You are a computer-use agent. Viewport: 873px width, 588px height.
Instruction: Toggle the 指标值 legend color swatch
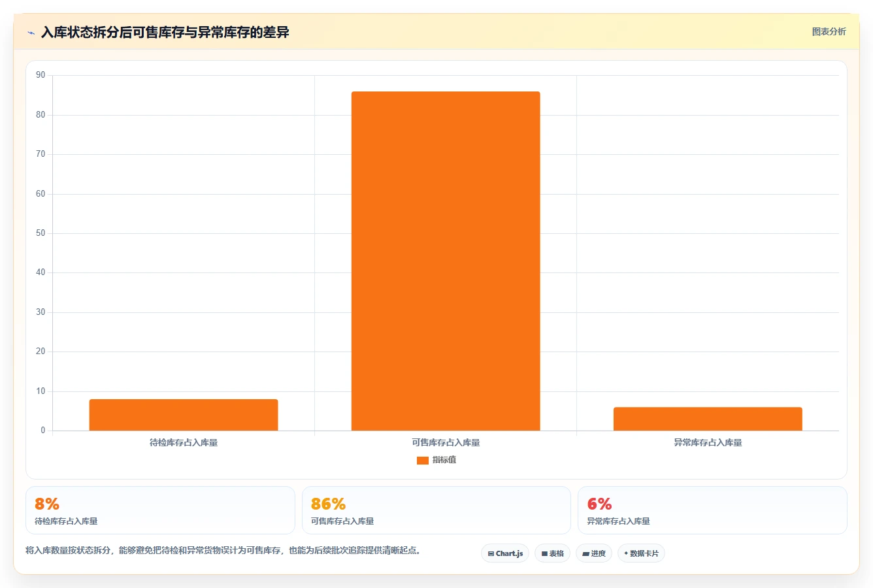point(423,461)
